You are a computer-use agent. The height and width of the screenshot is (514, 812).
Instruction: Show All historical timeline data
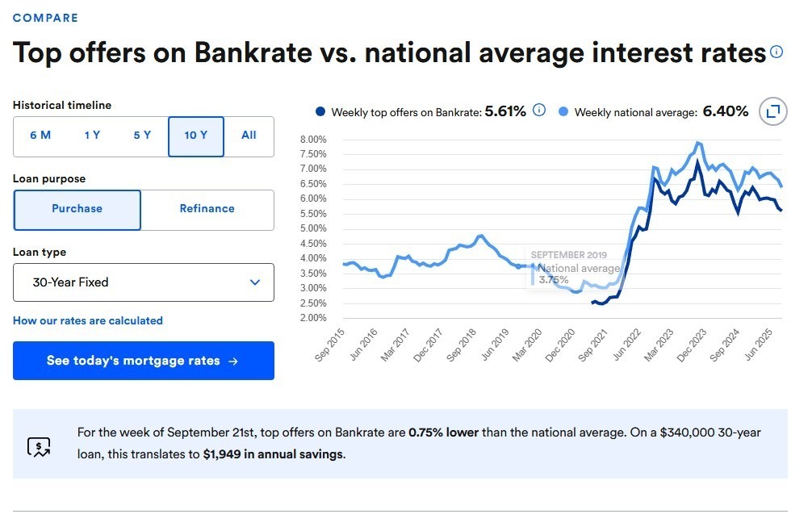tap(249, 136)
